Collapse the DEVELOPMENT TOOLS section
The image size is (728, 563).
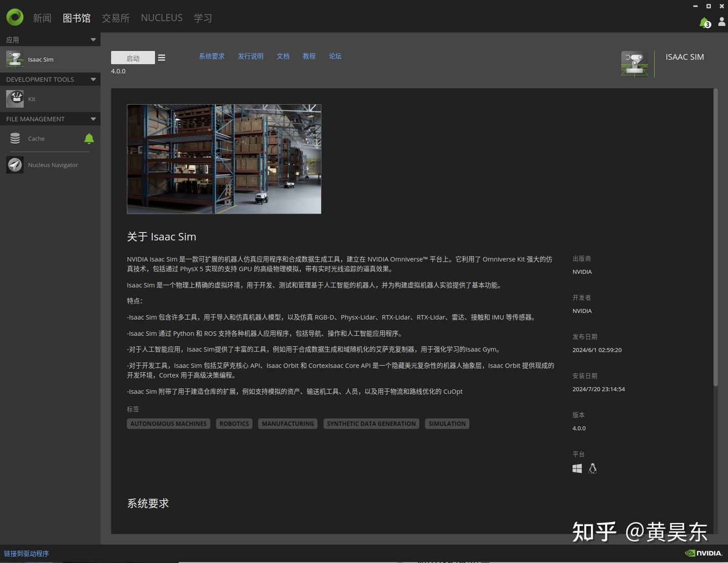click(93, 79)
